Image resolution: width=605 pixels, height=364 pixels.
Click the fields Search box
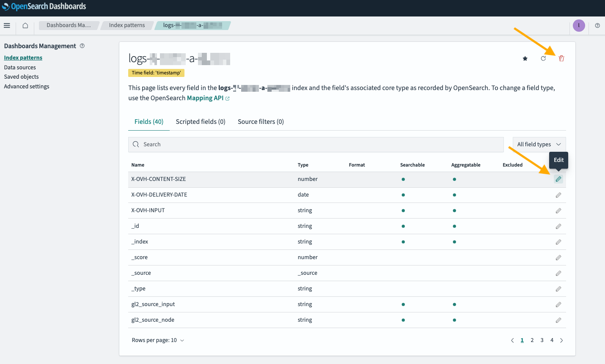coord(316,145)
